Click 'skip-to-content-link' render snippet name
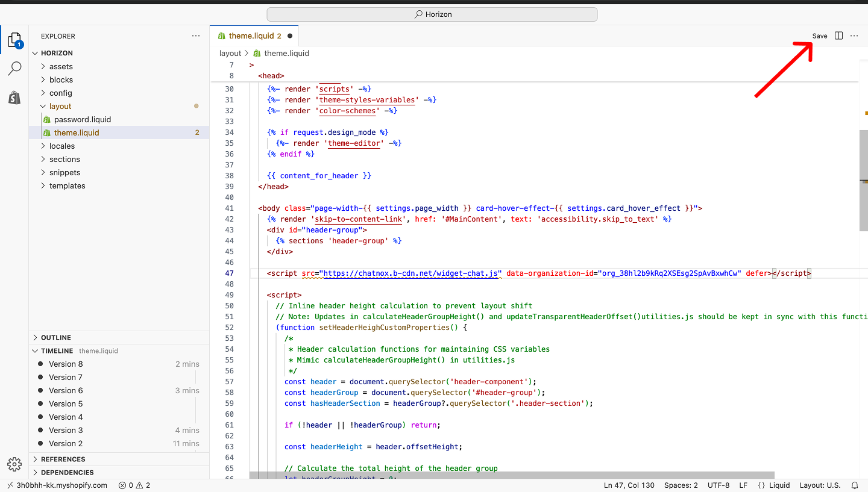 (358, 219)
